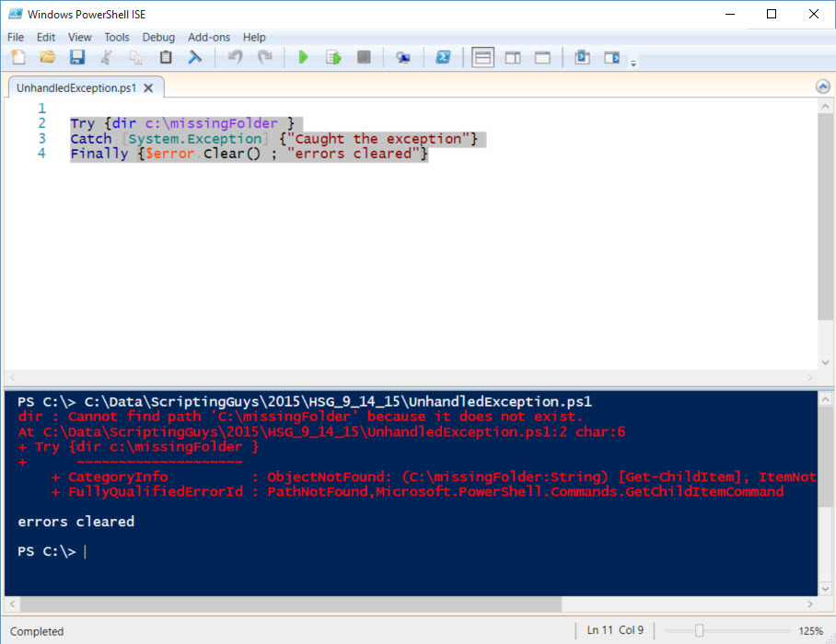Click the console input line after PS C:\>
The width and height of the screenshot is (836, 644).
pyautogui.click(x=87, y=551)
